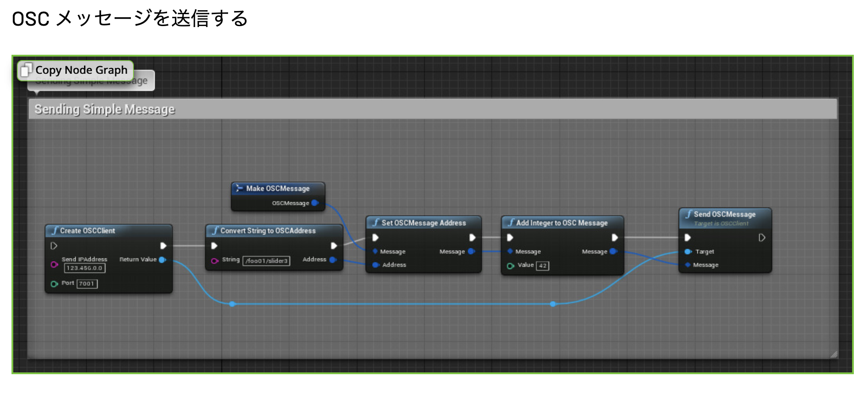
Task: Click the Port field showing 7001
Action: click(88, 284)
